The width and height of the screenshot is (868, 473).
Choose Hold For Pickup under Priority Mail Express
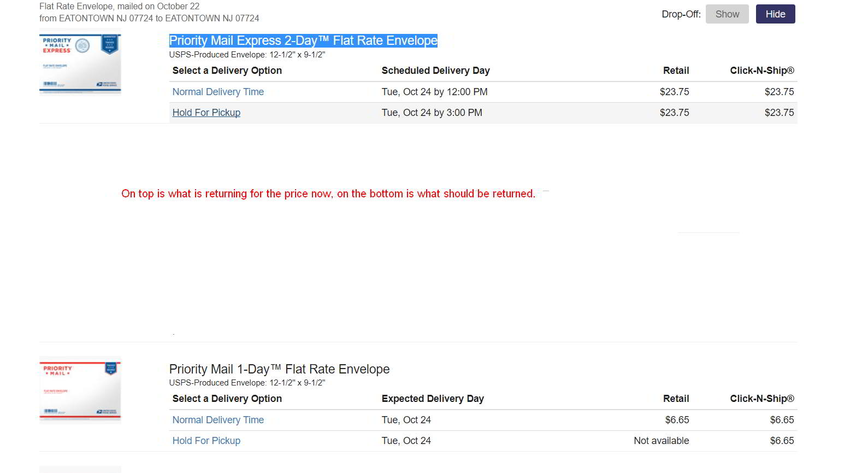pyautogui.click(x=206, y=113)
